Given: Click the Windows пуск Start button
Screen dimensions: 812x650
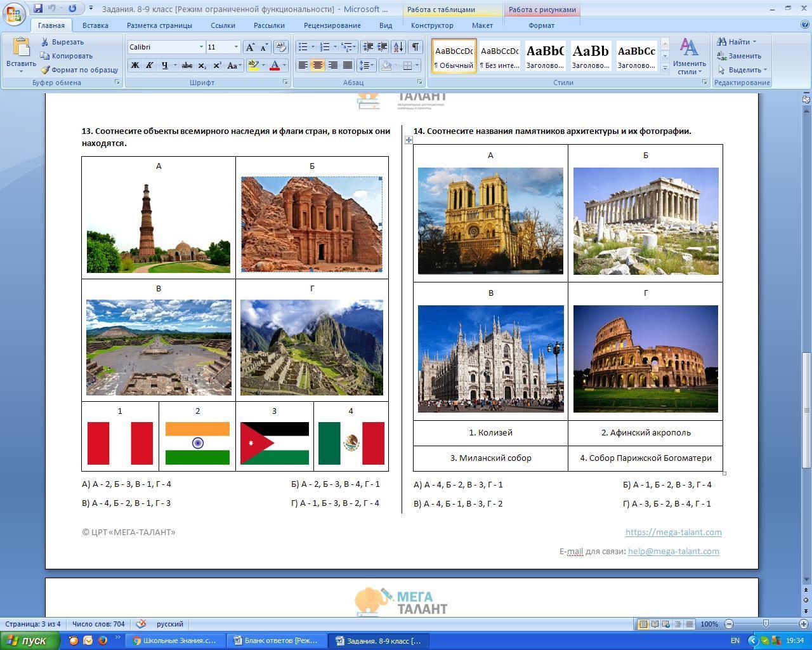Looking at the screenshot, I should click(30, 640).
